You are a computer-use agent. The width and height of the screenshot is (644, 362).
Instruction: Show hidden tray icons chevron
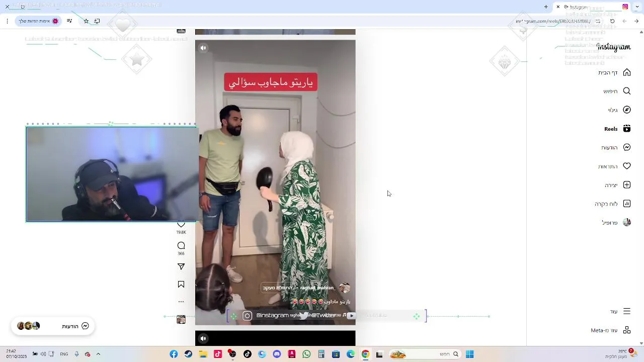98,354
